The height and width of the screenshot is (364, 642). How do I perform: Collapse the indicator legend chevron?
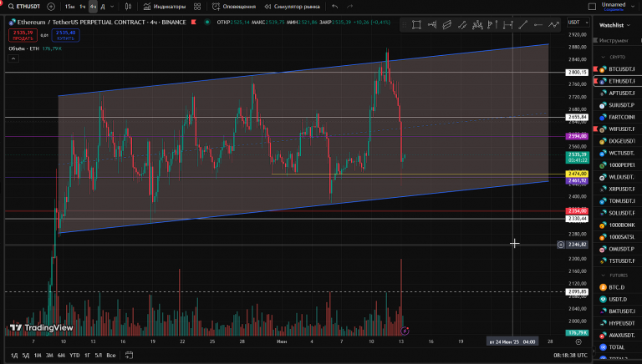pyautogui.click(x=13, y=59)
